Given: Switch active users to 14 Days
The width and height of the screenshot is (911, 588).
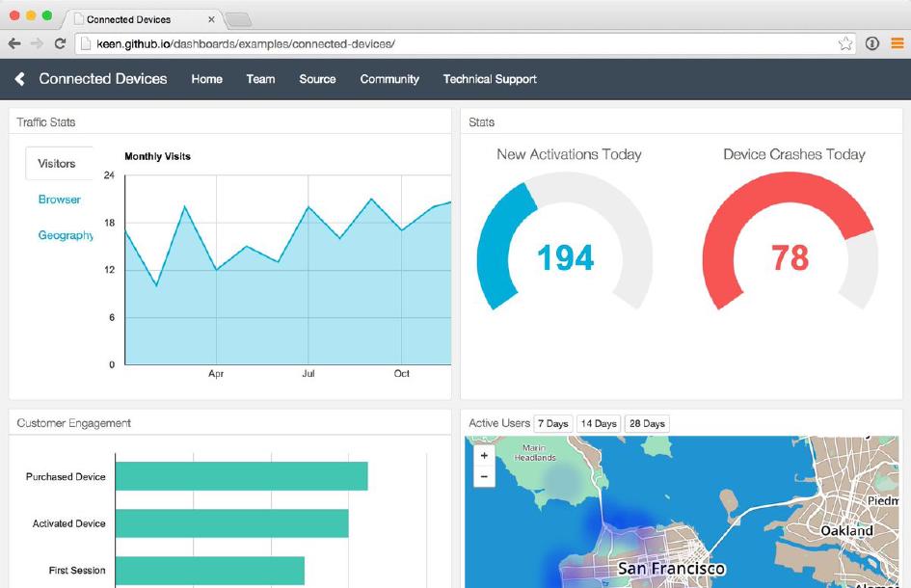Looking at the screenshot, I should pyautogui.click(x=599, y=423).
